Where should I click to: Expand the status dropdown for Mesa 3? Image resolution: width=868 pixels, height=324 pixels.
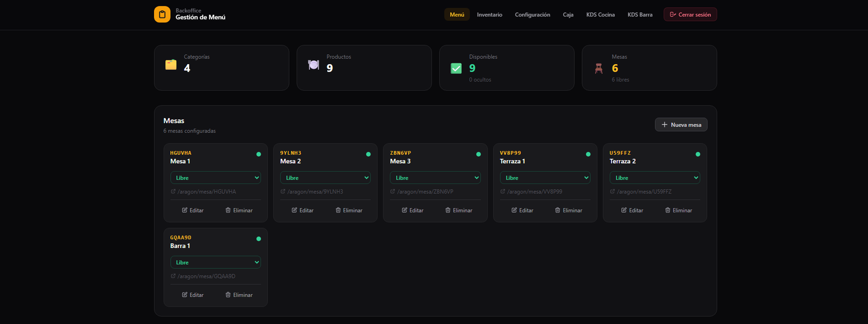click(435, 178)
